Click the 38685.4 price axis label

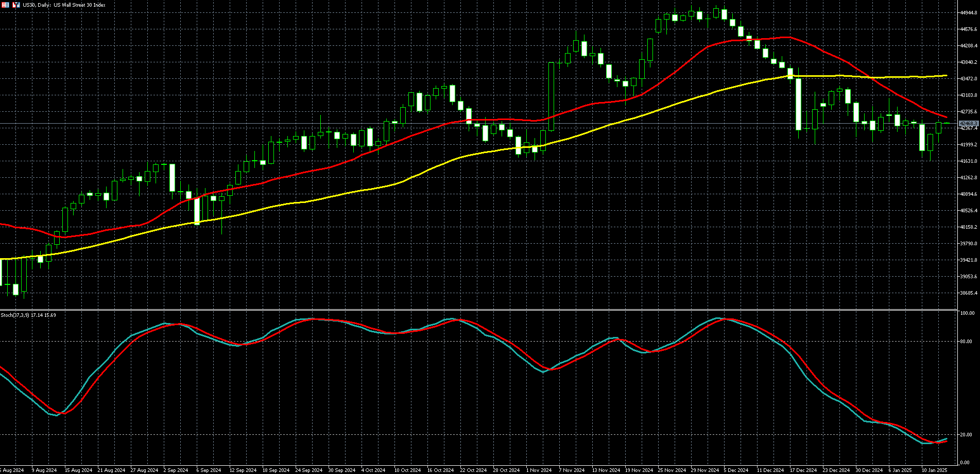click(969, 293)
